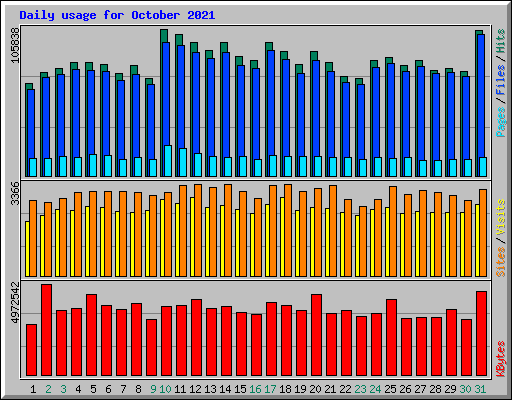Click day 31 label on the x-axis
The width and height of the screenshot is (512, 400).
pos(480,389)
